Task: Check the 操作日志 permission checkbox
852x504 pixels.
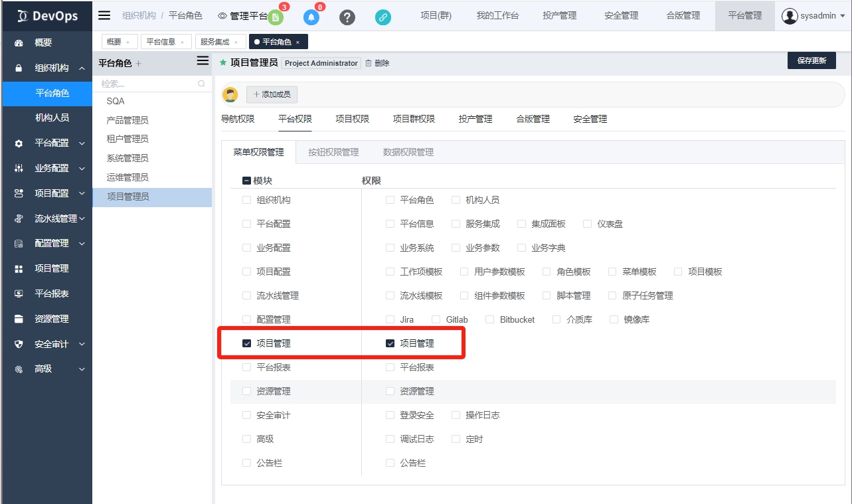Action: point(456,415)
